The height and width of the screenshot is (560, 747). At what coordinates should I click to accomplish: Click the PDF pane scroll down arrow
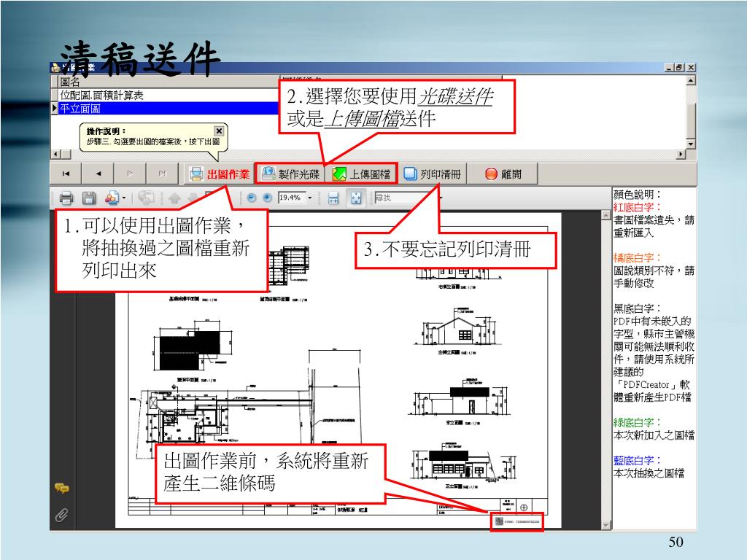click(606, 525)
